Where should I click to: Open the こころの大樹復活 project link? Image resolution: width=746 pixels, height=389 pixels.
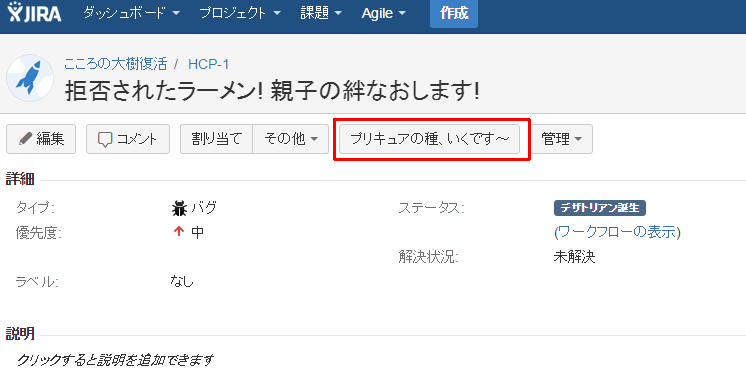pos(116,64)
